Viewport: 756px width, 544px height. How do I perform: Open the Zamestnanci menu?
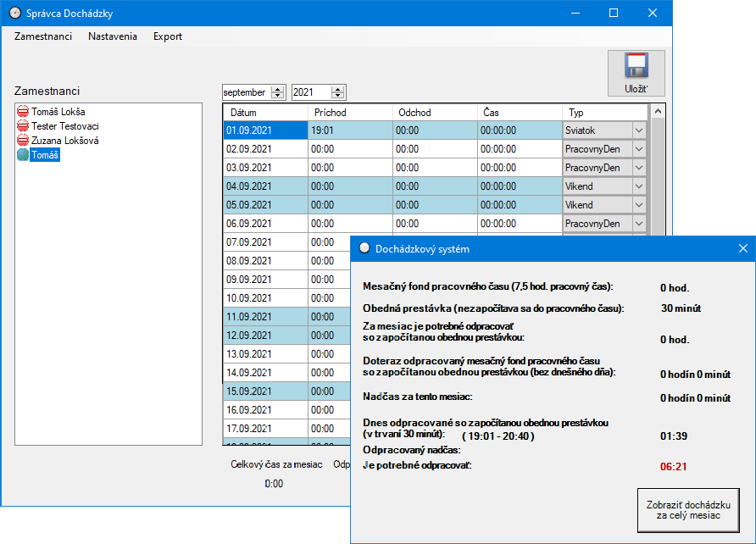(43, 36)
